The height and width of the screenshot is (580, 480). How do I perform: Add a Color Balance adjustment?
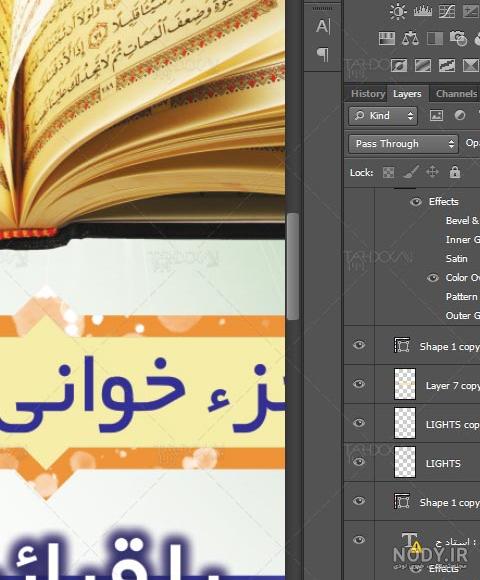click(x=410, y=38)
